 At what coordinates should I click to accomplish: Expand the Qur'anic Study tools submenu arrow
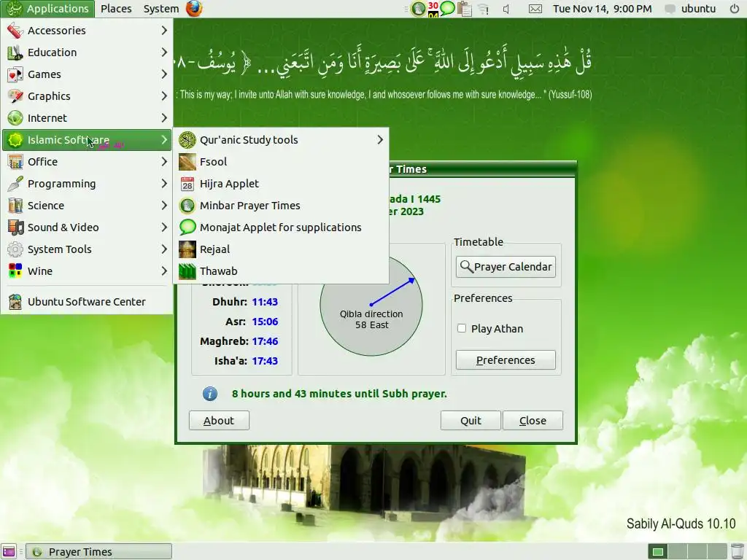pos(380,140)
